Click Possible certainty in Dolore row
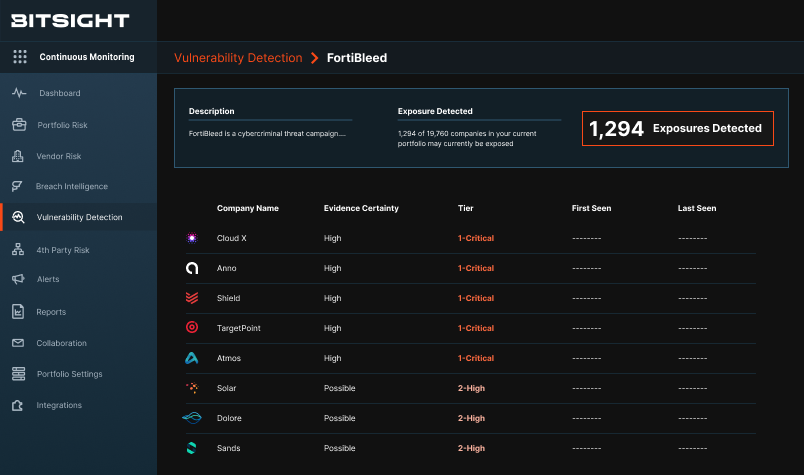This screenshot has width=804, height=475. pos(339,418)
